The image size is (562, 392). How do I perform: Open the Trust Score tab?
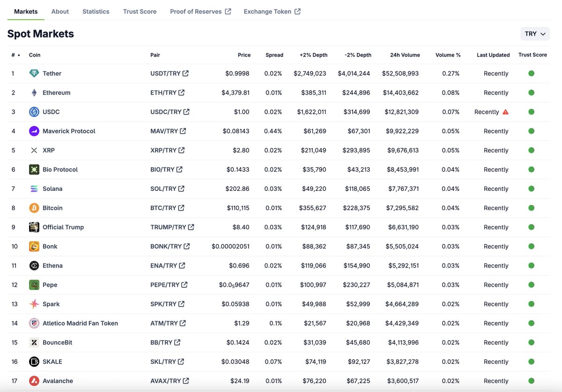click(140, 11)
